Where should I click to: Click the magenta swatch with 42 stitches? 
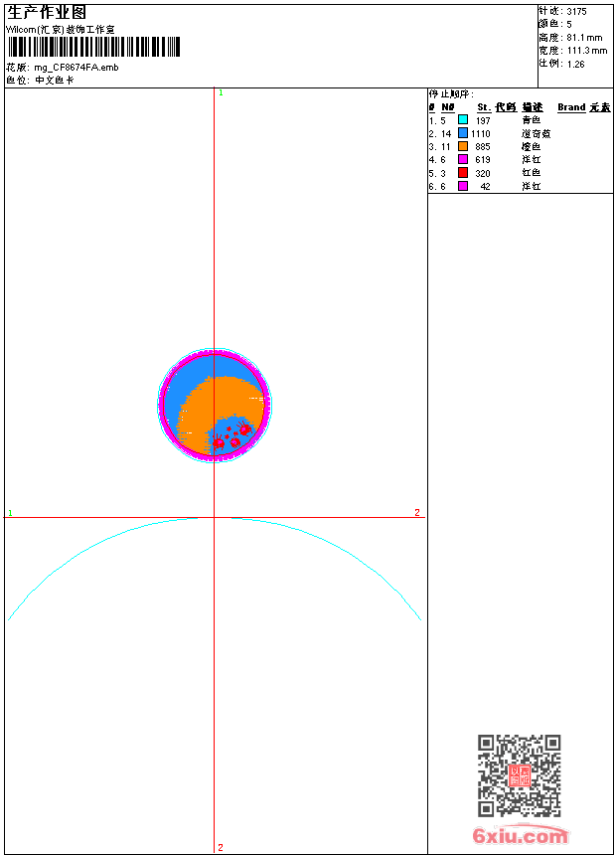pos(463,186)
